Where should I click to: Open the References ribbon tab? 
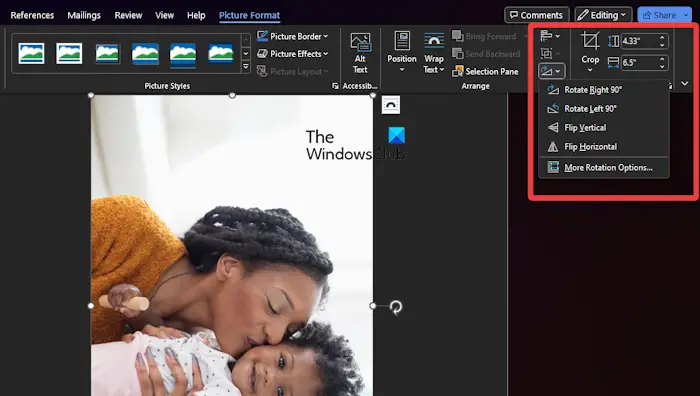click(x=32, y=15)
